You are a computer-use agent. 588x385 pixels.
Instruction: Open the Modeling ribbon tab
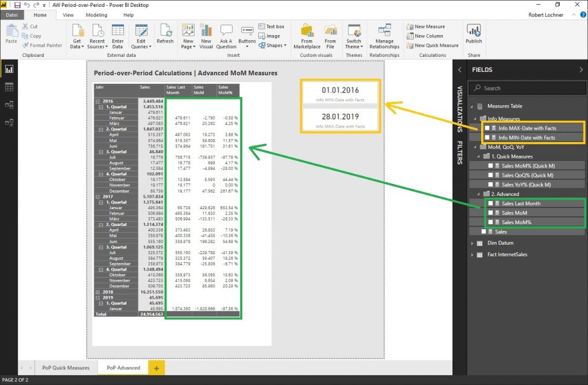(x=96, y=15)
